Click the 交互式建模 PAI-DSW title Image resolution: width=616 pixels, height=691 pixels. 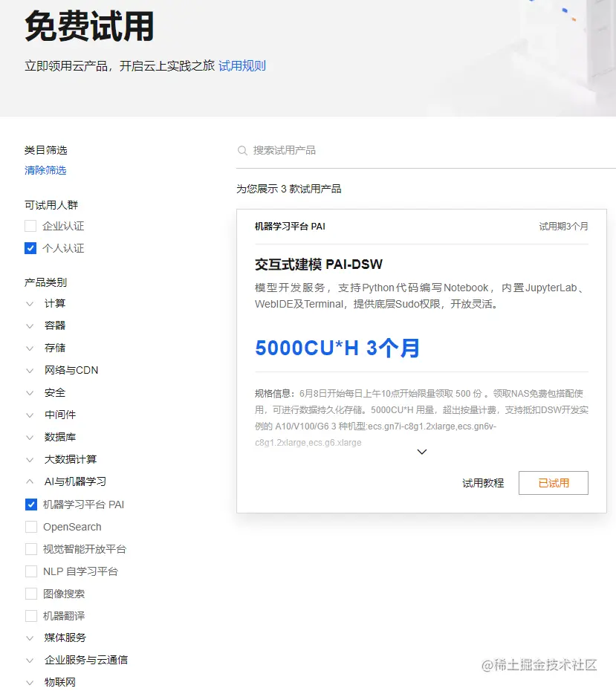click(x=319, y=265)
